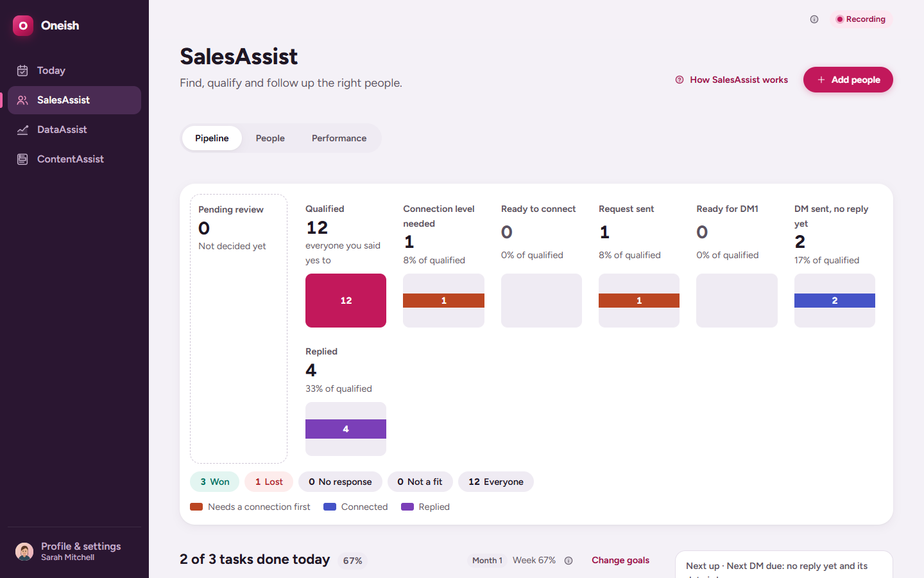
Task: Open DataAssist from the sidebar
Action: pyautogui.click(x=74, y=130)
